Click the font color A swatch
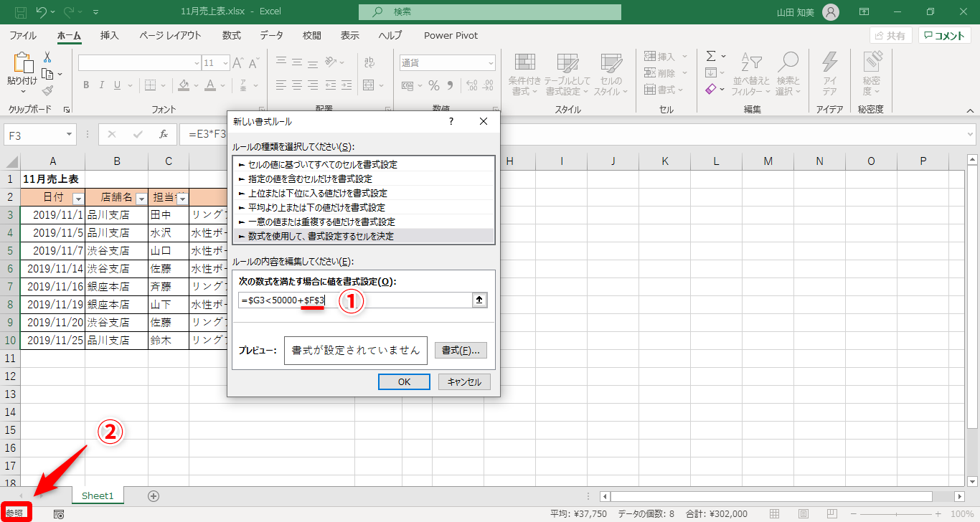The image size is (980, 522). 210,85
